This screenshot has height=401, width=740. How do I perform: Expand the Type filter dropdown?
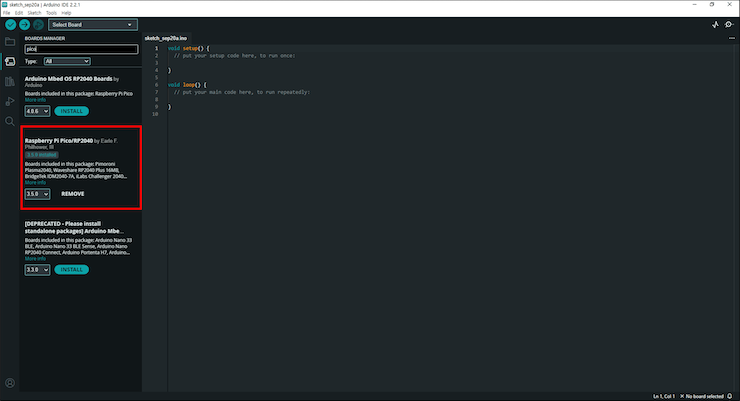pyautogui.click(x=67, y=61)
